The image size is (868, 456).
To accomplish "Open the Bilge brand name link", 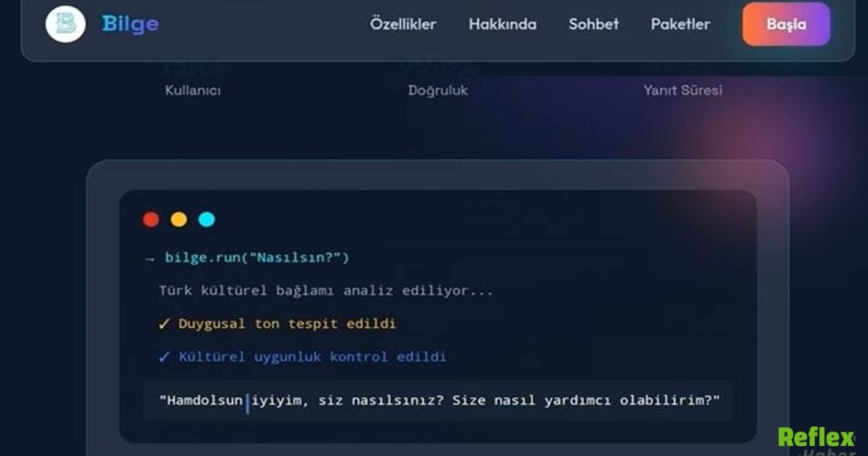I will (130, 24).
